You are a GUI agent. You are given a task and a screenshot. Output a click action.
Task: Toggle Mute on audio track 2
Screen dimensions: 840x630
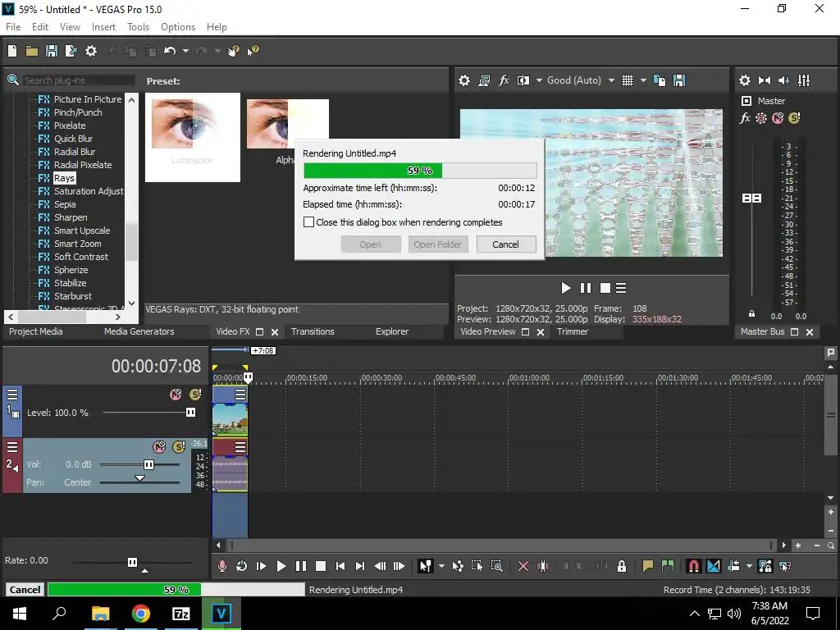tap(159, 447)
